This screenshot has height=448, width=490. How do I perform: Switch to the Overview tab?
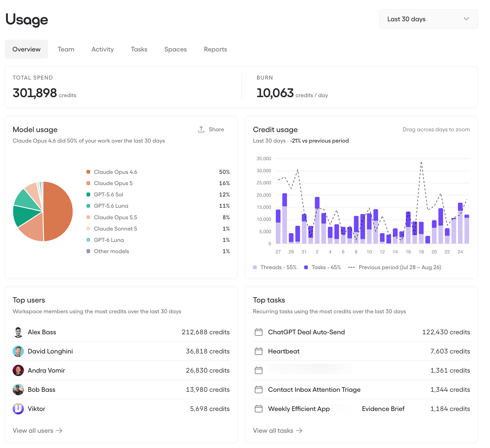tap(26, 49)
